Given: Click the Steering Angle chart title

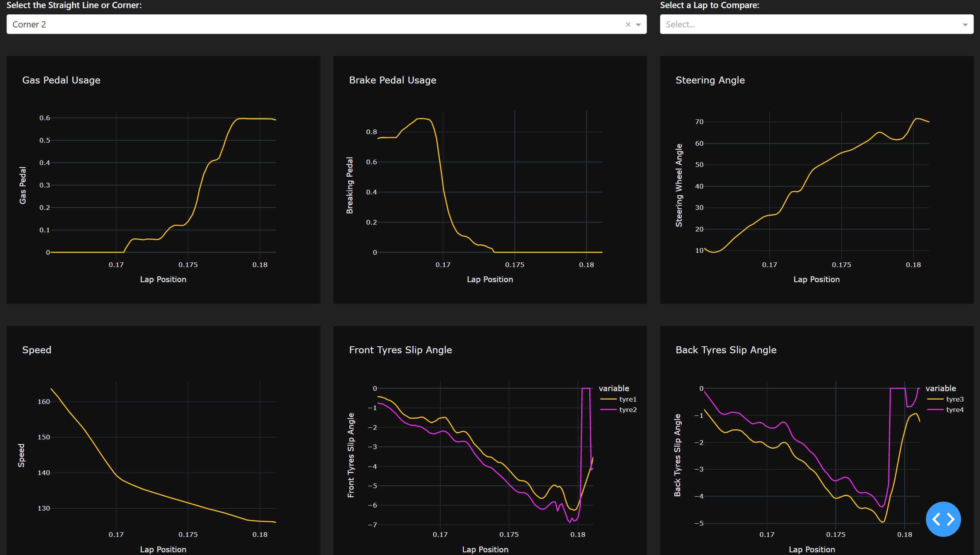Looking at the screenshot, I should pos(710,80).
